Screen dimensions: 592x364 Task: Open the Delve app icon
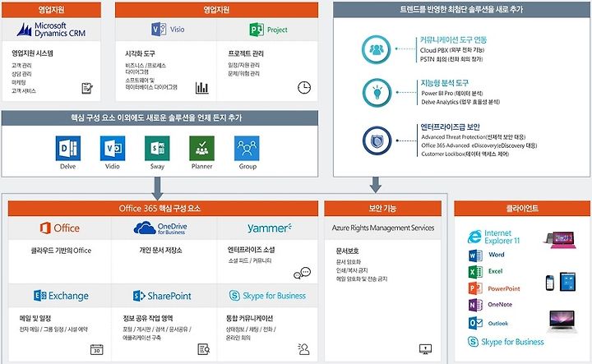click(68, 148)
